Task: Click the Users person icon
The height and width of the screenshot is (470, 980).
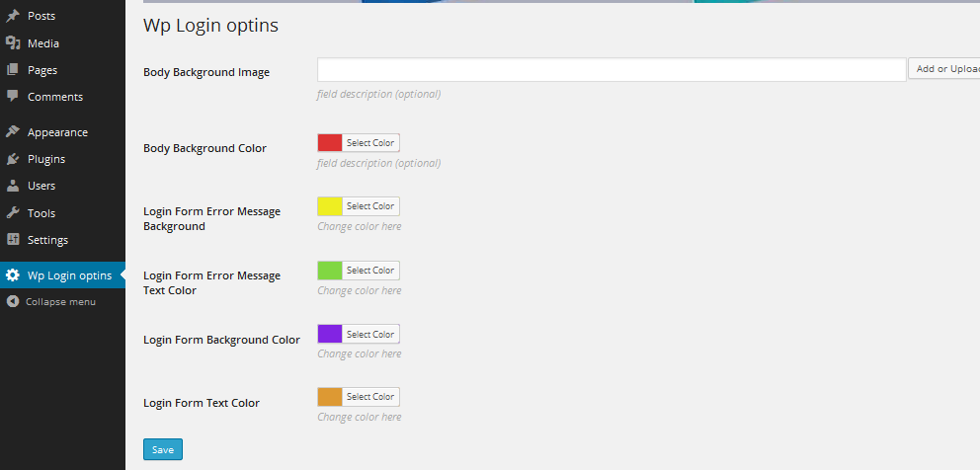Action: pos(13,186)
